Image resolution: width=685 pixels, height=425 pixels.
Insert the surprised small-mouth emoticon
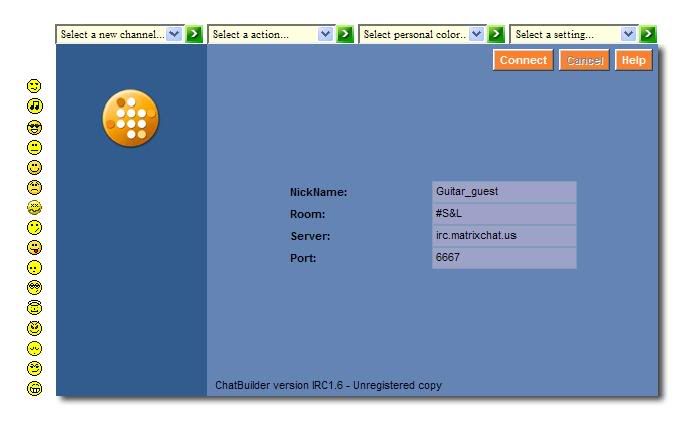(35, 267)
